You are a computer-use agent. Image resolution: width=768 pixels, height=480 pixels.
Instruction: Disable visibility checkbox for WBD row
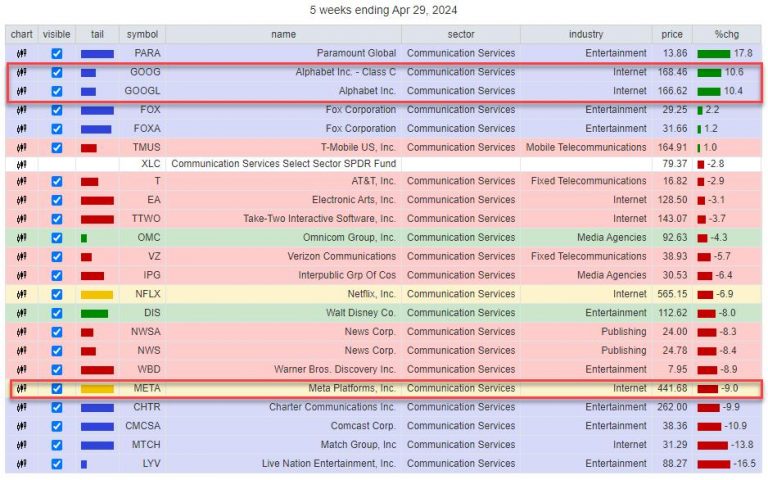57,370
